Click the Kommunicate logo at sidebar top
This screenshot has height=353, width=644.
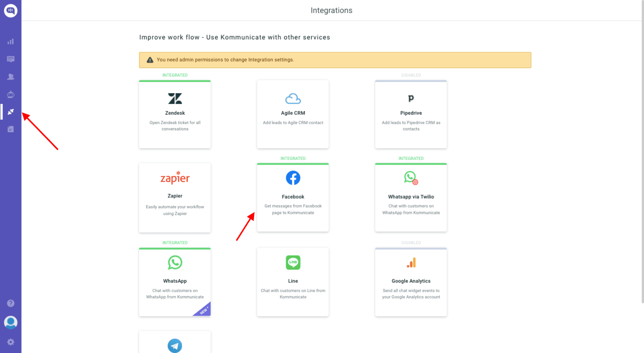tap(11, 10)
